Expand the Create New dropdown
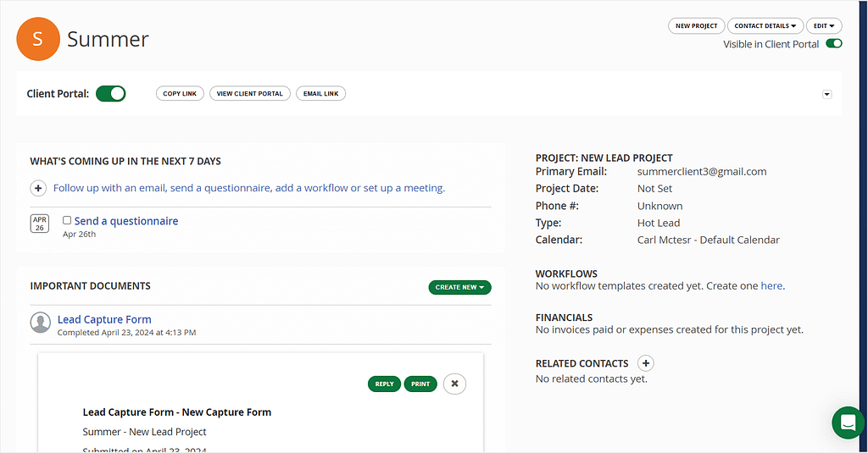This screenshot has height=453, width=868. click(x=459, y=288)
